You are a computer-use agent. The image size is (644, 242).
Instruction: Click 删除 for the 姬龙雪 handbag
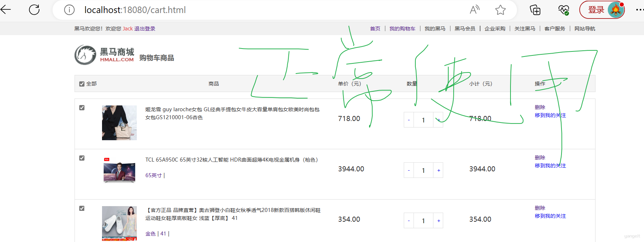click(540, 107)
